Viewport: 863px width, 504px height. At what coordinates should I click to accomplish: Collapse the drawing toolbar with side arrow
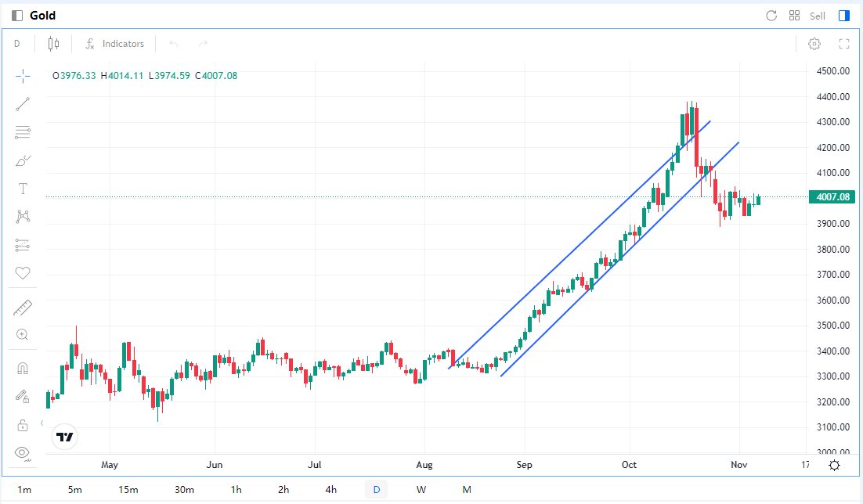coord(42,423)
